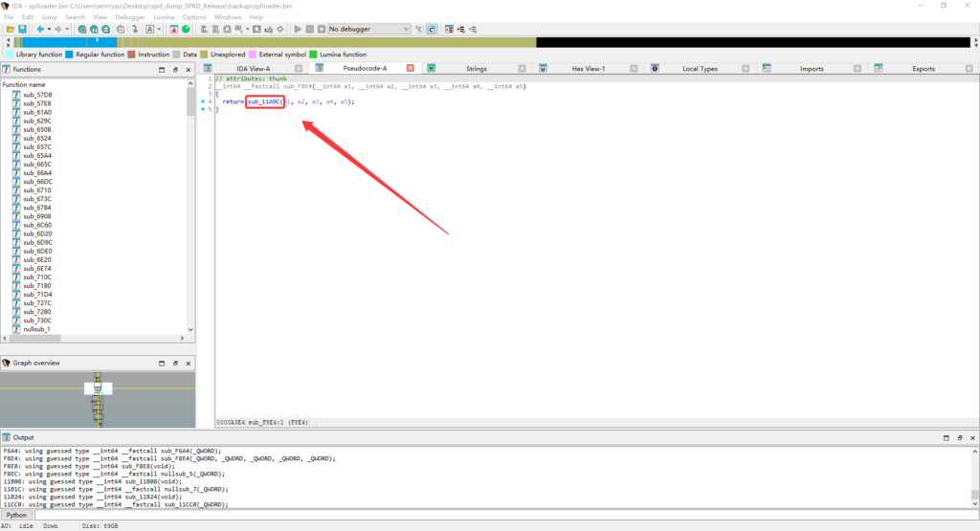
Task: Click the 'A' text style toolbar icon
Action: tap(150, 29)
